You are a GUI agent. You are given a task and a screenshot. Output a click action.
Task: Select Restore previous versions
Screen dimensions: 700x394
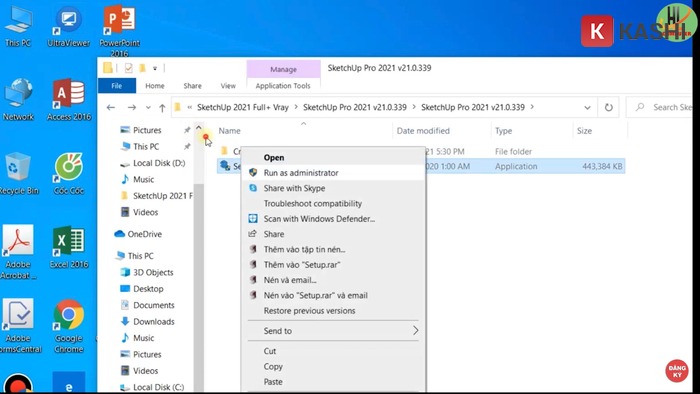333,311
